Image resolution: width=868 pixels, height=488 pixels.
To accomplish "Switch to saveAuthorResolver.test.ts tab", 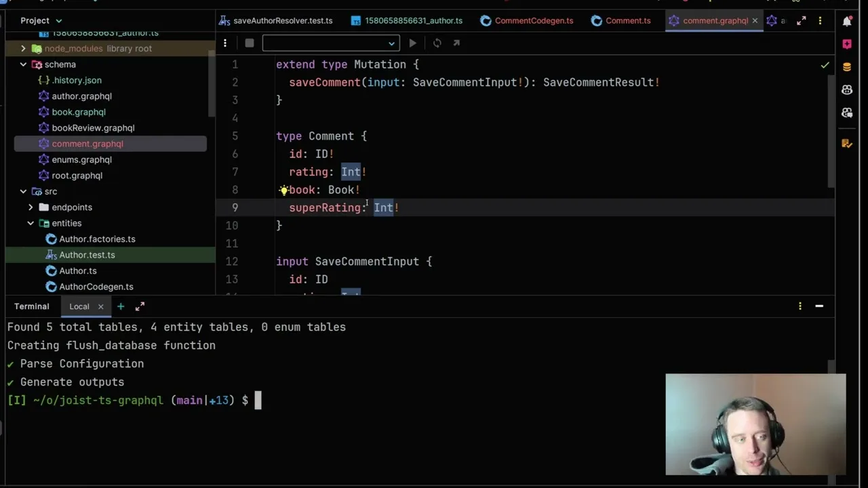I will click(x=275, y=21).
